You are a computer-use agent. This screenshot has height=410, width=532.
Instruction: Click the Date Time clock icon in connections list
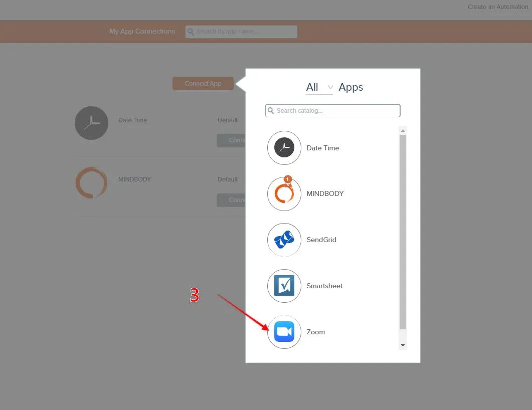click(92, 123)
